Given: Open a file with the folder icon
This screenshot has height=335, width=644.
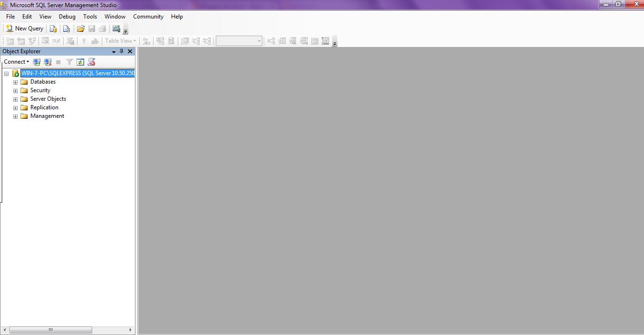Looking at the screenshot, I should tap(81, 29).
